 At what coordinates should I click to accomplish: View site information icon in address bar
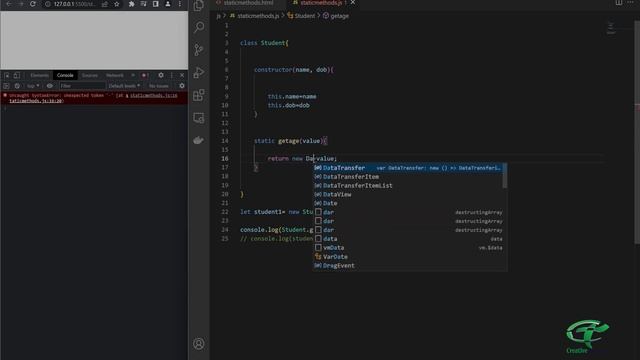48,4
